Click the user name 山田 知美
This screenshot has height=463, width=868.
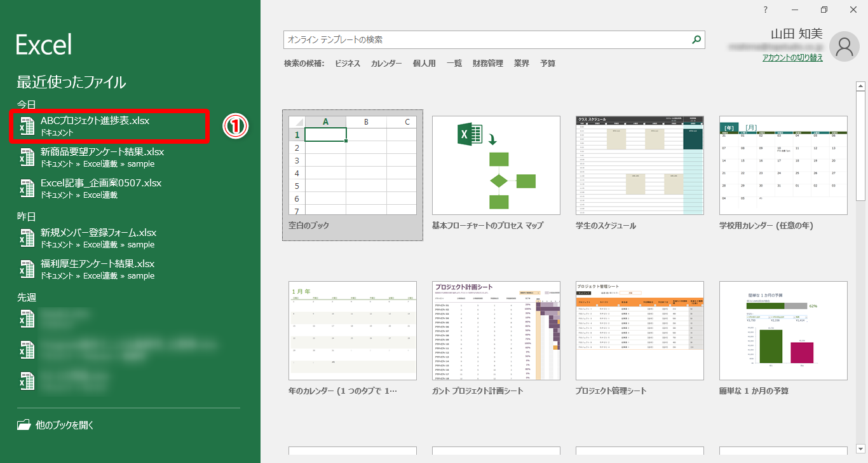(797, 35)
